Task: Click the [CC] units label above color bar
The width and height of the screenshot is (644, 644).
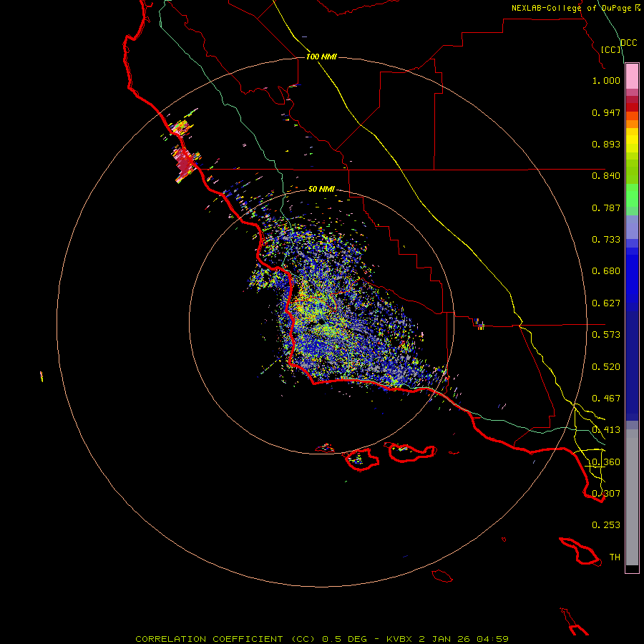Action: click(611, 49)
